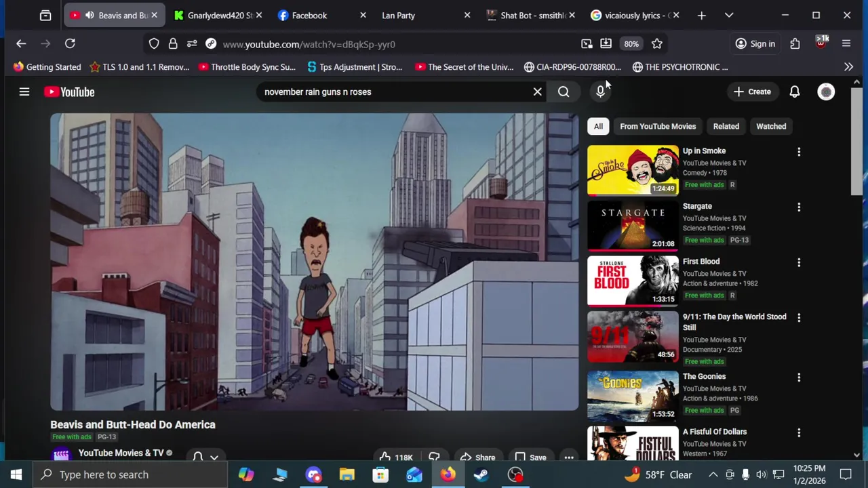The image size is (868, 488).
Task: Open options menu for Up in Smoke
Action: click(799, 152)
